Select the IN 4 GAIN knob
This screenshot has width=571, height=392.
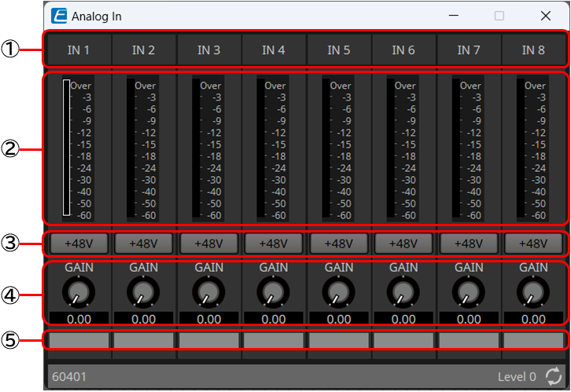click(274, 291)
